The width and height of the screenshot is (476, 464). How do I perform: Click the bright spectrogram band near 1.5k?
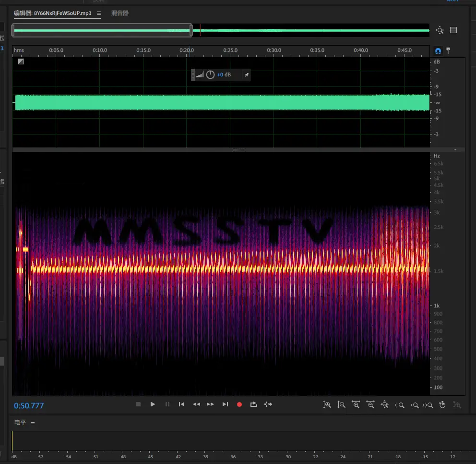coord(230,269)
